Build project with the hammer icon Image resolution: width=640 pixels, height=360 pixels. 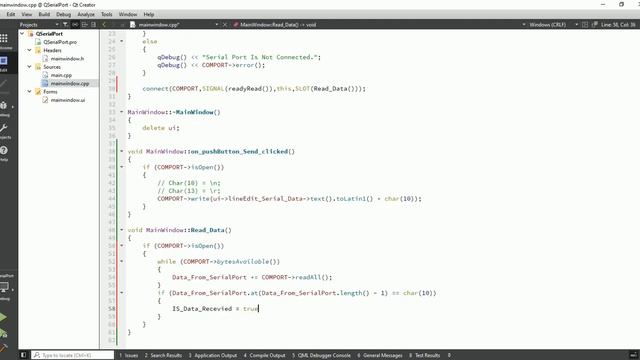[3, 348]
